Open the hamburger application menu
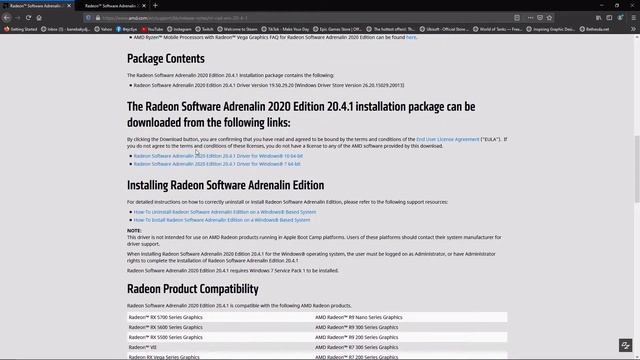Screen dimensions: 640x360 click(633, 18)
